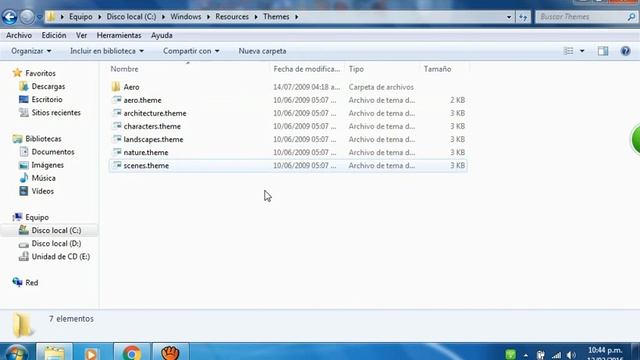Click Equipo in the address breadcrumb
Screen dimensions: 640x360
[x=80, y=17]
